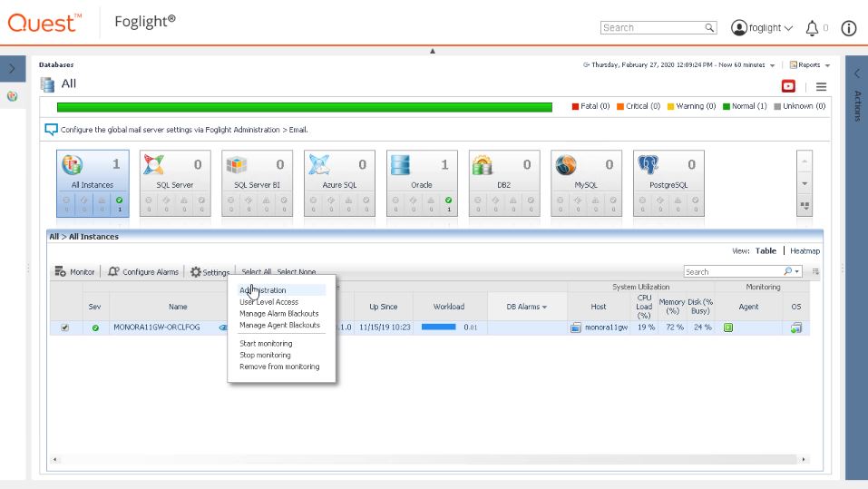Screen dimensions: 868x489
Task: Click the Name column header
Action: [x=178, y=307]
